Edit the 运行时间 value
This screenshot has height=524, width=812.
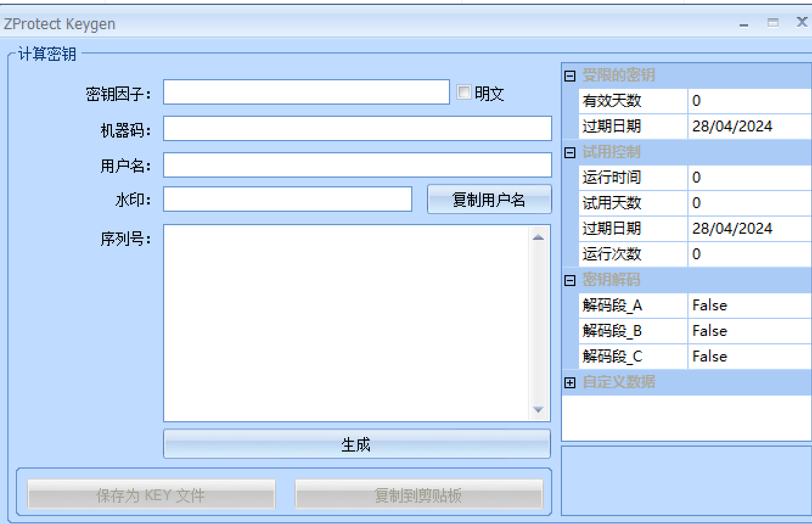pyautogui.click(x=750, y=178)
